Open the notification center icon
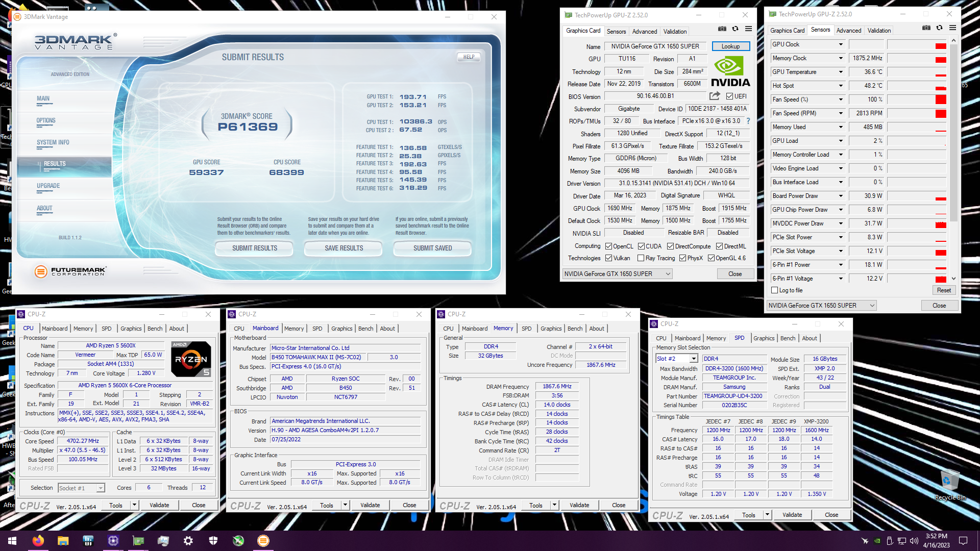980x551 pixels. [x=963, y=541]
